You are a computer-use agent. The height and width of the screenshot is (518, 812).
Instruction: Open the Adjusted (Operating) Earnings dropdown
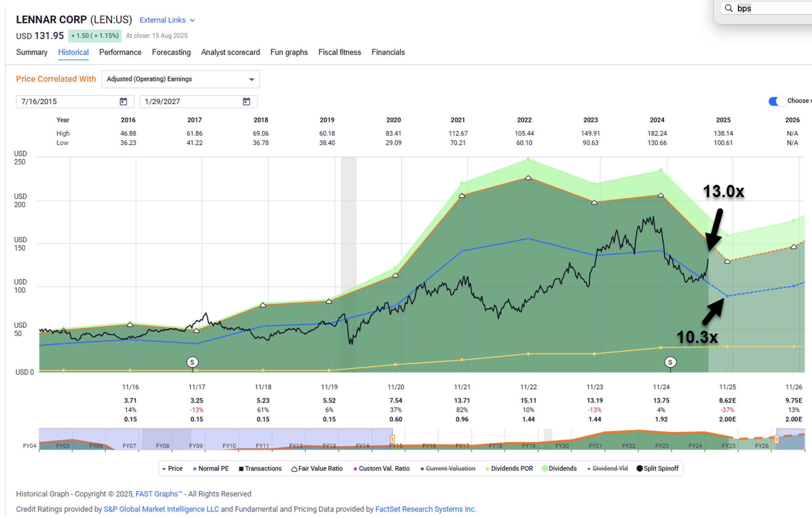[181, 79]
